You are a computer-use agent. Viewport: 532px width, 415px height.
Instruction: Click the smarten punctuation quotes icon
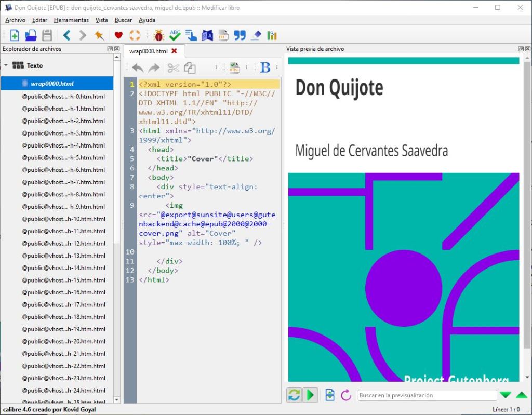[x=240, y=35]
